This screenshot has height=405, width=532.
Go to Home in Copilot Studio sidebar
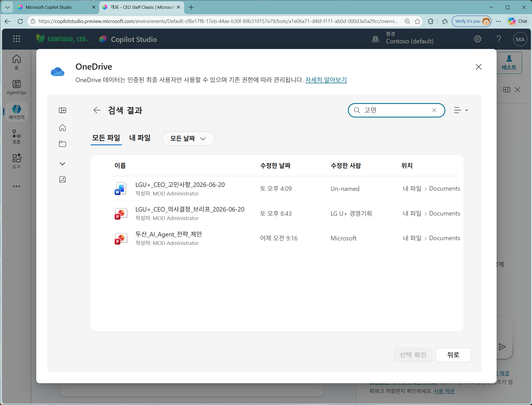coord(16,62)
